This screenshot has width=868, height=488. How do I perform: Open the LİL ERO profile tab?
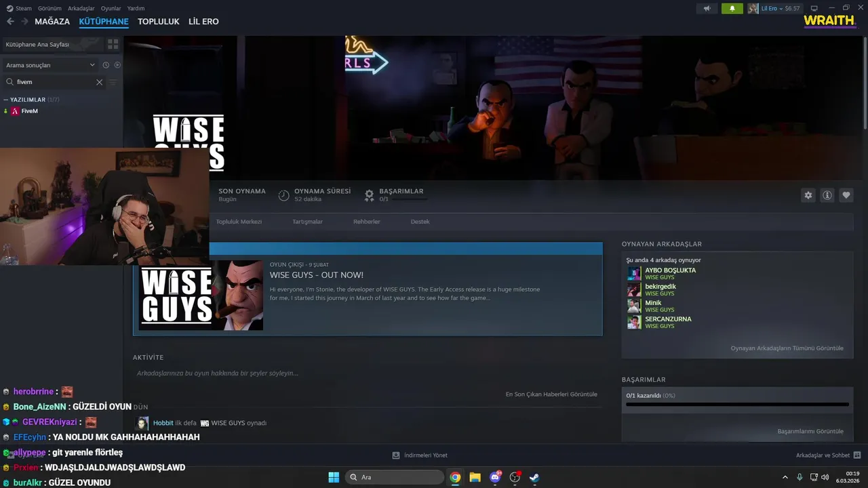click(x=203, y=22)
